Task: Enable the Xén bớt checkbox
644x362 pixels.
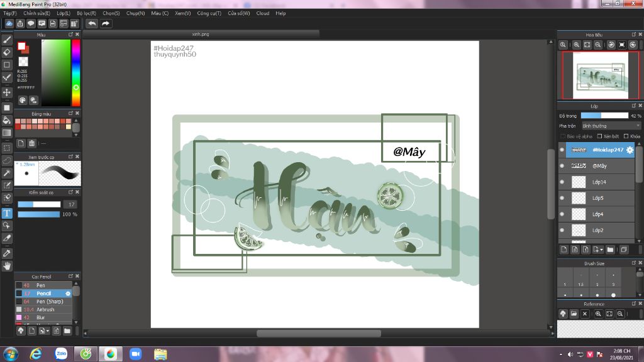Action: point(599,136)
